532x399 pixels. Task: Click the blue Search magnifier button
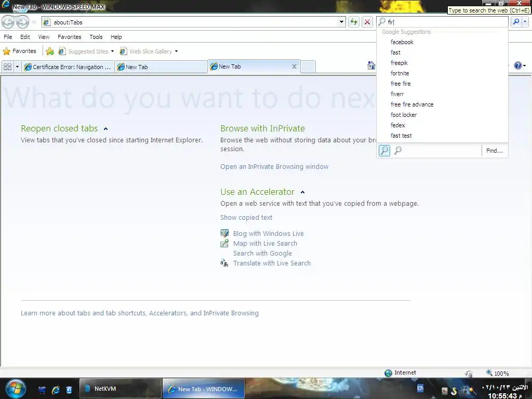point(516,22)
